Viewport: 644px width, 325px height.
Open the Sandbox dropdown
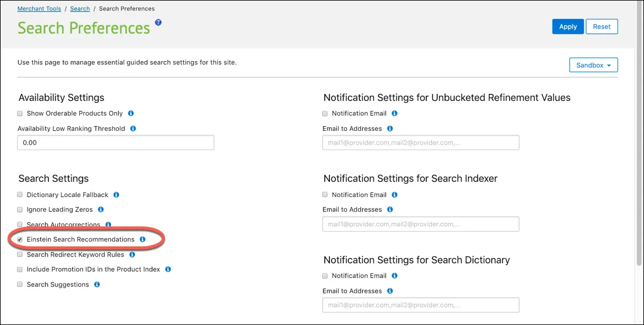coord(594,65)
